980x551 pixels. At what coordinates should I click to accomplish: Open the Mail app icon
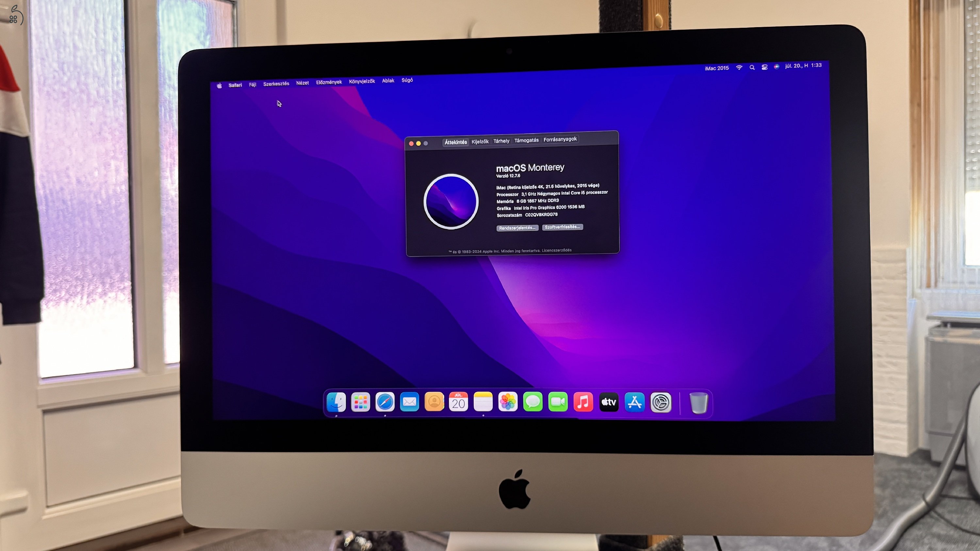pos(409,401)
